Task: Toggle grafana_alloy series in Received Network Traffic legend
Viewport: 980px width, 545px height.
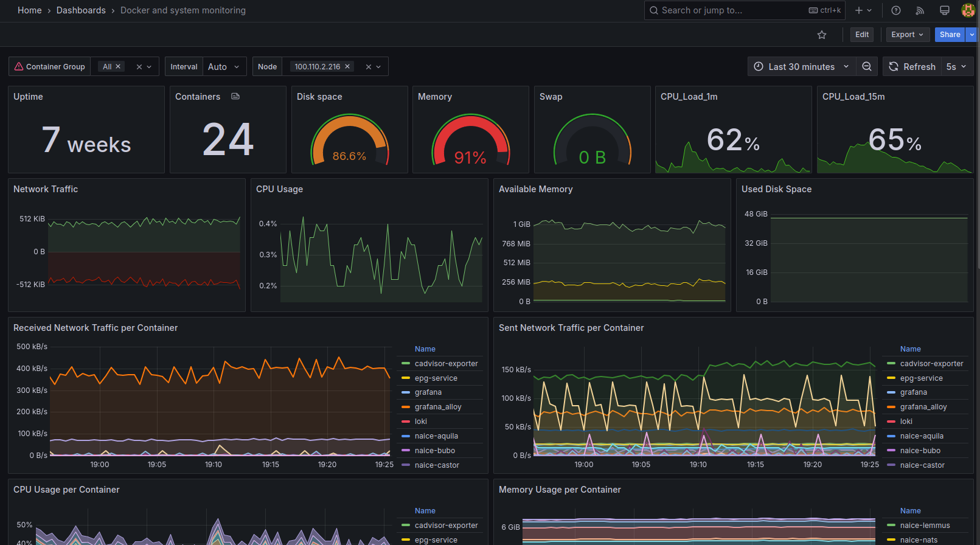Action: (437, 407)
